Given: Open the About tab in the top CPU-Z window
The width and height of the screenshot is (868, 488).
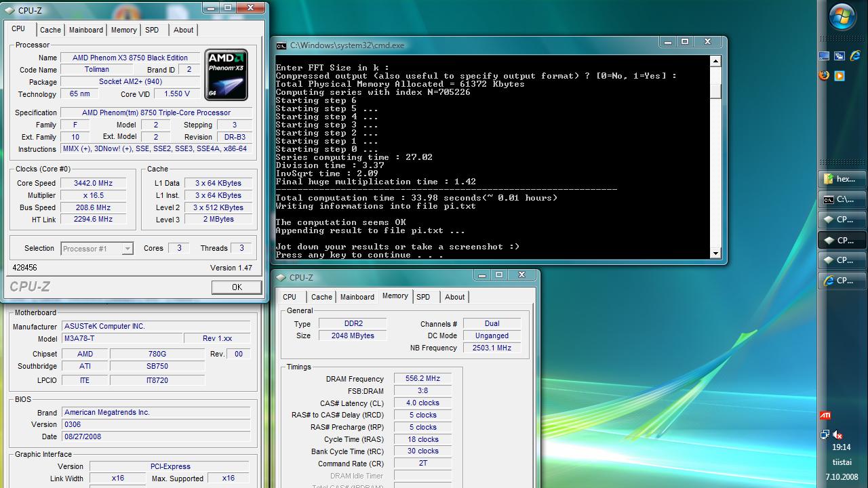Looking at the screenshot, I should coord(183,30).
